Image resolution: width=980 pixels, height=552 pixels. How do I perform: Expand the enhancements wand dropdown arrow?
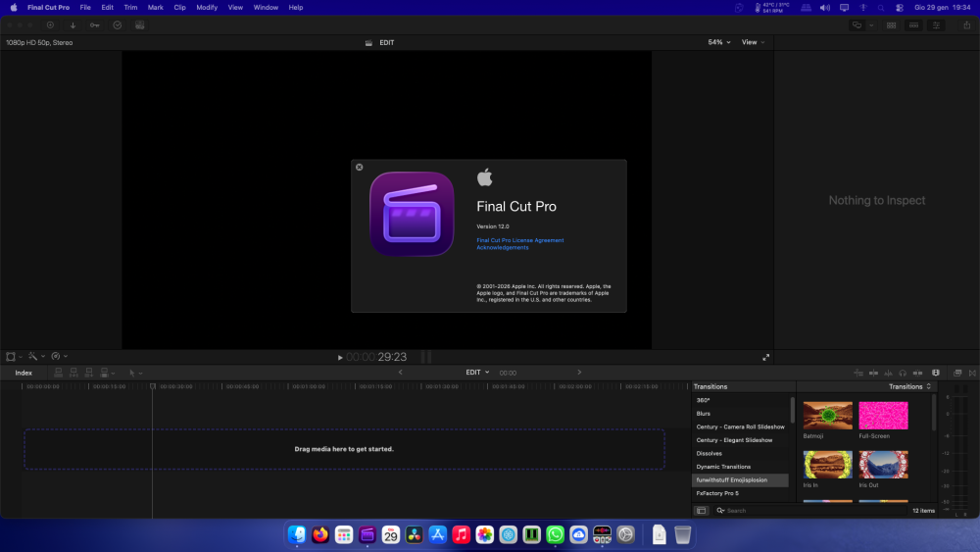[42, 357]
